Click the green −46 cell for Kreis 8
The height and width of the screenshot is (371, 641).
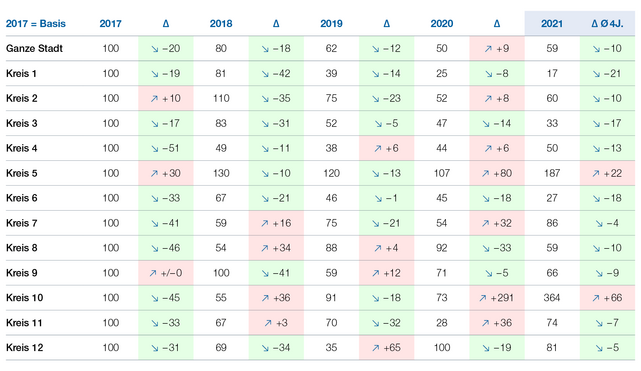pos(166,248)
